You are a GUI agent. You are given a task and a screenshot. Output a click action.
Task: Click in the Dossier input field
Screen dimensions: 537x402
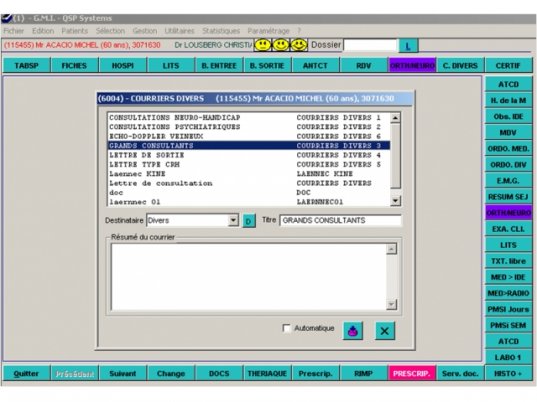370,45
